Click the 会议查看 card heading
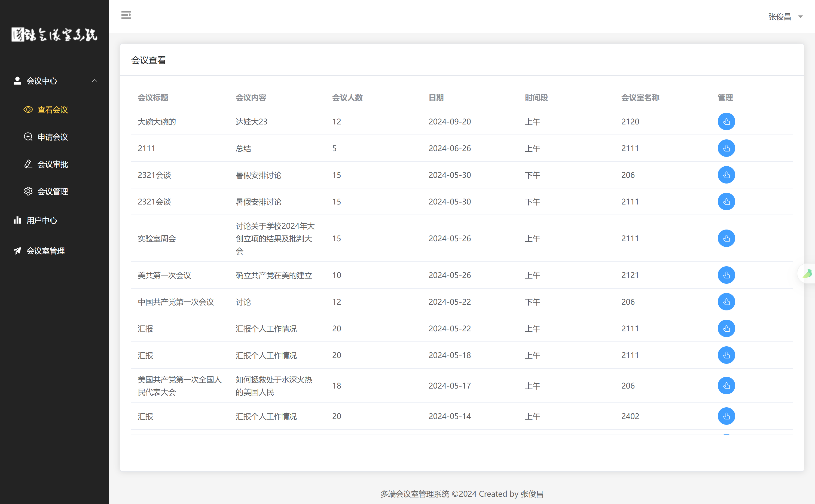815x504 pixels. click(148, 60)
